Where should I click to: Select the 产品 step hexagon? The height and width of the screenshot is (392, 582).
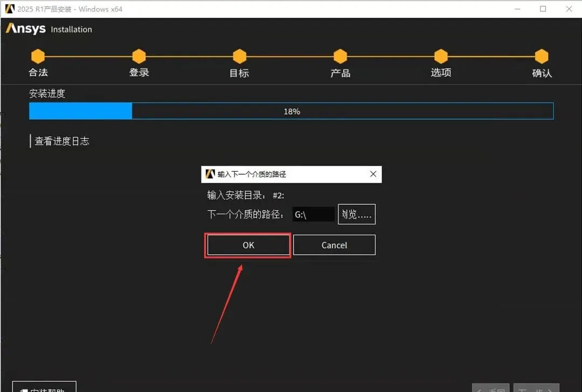pyautogui.click(x=340, y=57)
